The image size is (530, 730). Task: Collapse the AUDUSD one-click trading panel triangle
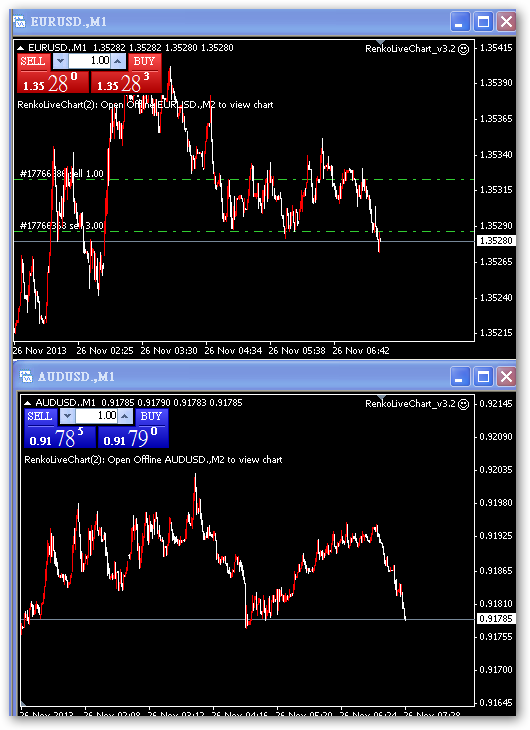click(27, 403)
